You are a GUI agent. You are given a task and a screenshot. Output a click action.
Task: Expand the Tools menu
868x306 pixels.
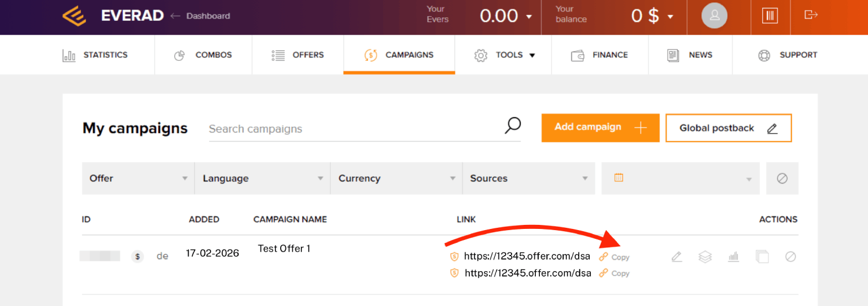click(x=503, y=55)
